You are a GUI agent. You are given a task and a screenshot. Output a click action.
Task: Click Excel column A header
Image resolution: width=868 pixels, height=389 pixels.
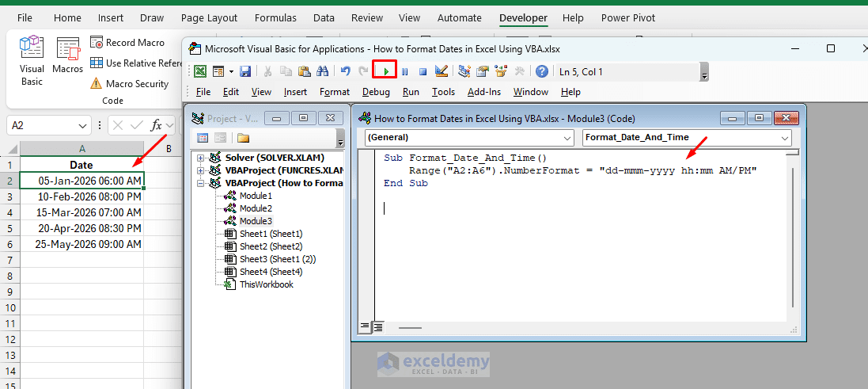82,148
